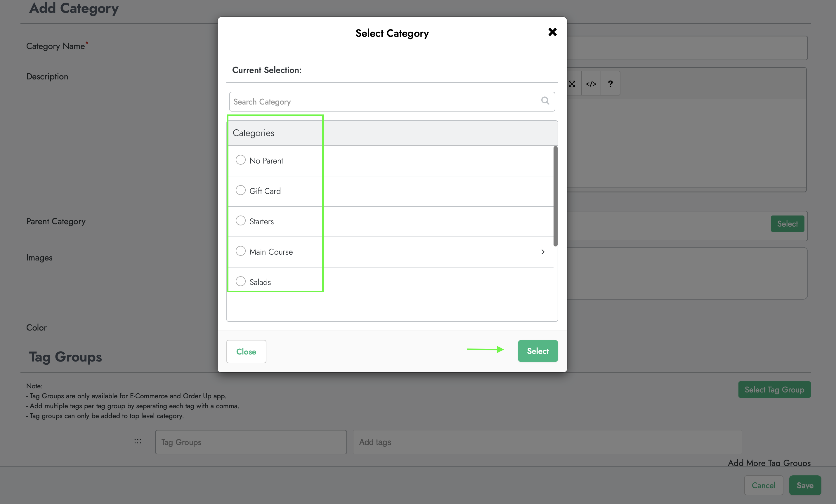
Task: Click the Search Category input field
Action: point(384,102)
